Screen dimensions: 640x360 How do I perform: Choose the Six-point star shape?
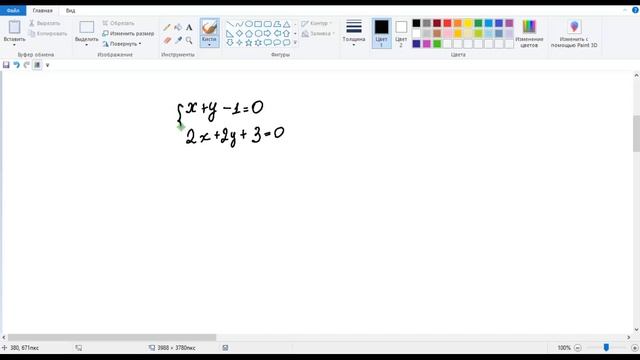coord(258,42)
